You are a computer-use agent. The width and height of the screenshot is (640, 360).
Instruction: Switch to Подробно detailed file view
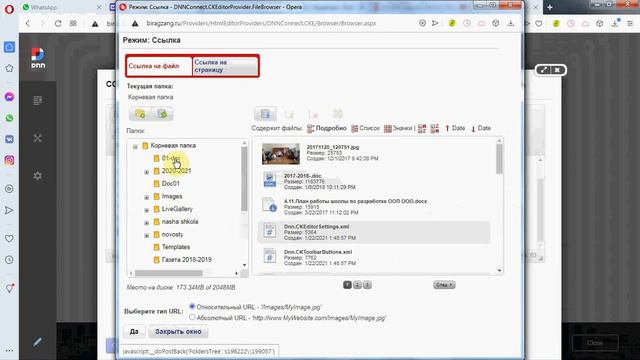pyautogui.click(x=327, y=128)
